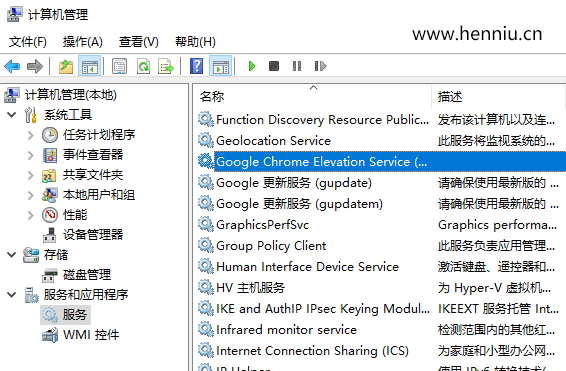Open the Properties toolbar icon

pos(119,66)
